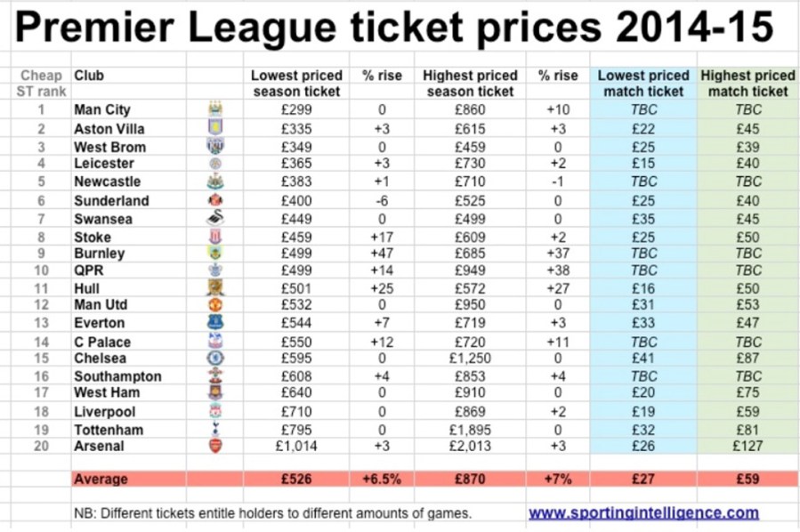Click the Man Utd club crest icon

tap(214, 305)
